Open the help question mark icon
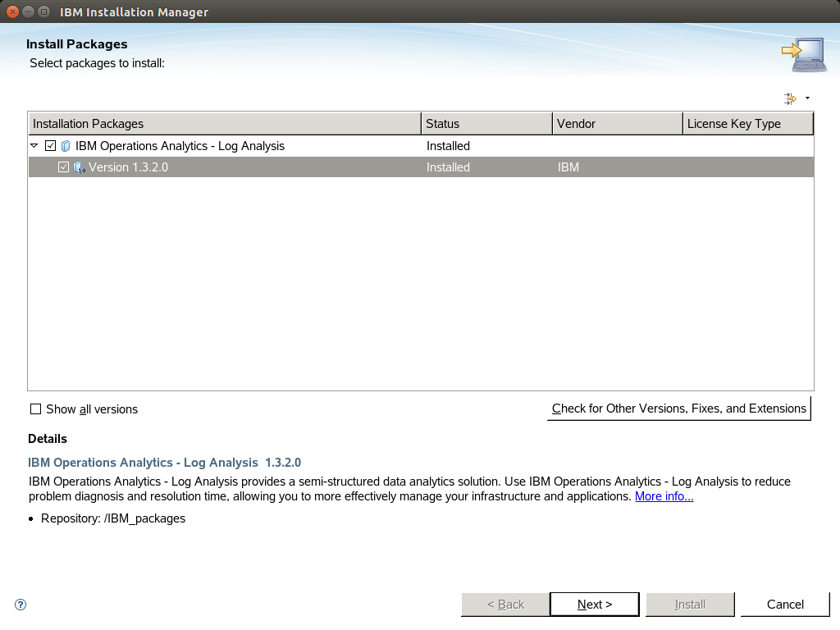The height and width of the screenshot is (630, 840). (21, 605)
